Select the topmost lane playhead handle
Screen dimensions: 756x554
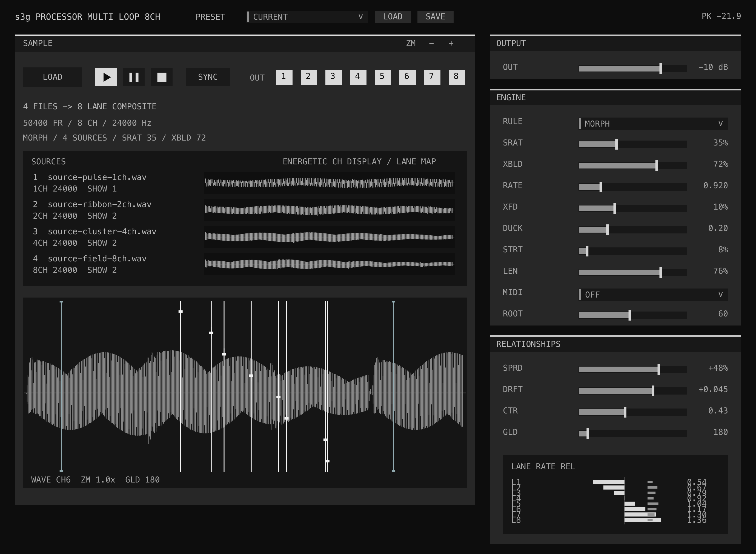181,312
